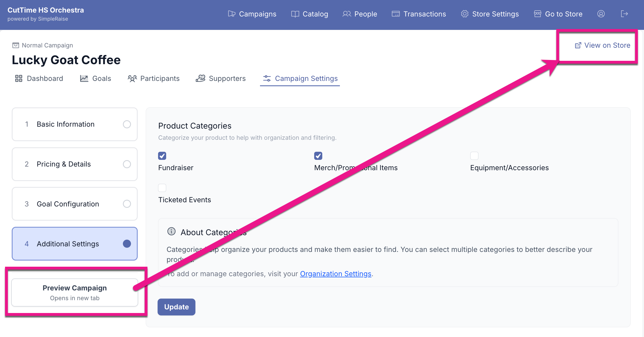
Task: Click the logout arrow icon
Action: [624, 14]
